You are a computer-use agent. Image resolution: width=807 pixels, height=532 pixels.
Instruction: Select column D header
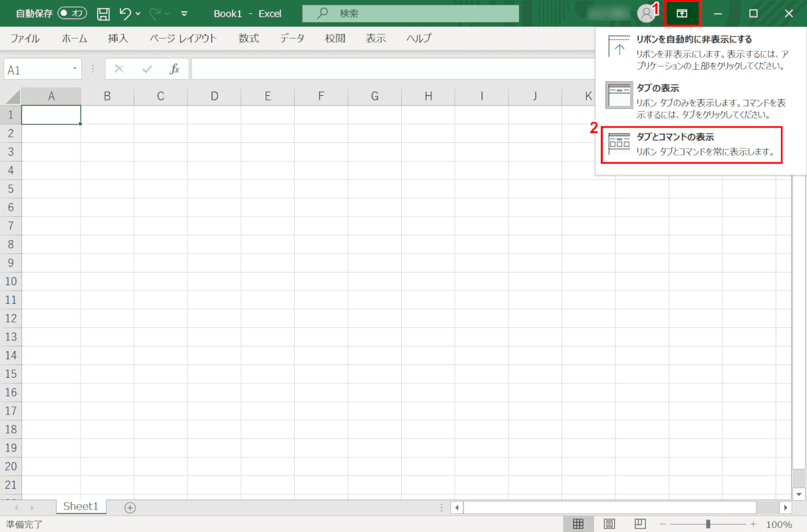[214, 96]
